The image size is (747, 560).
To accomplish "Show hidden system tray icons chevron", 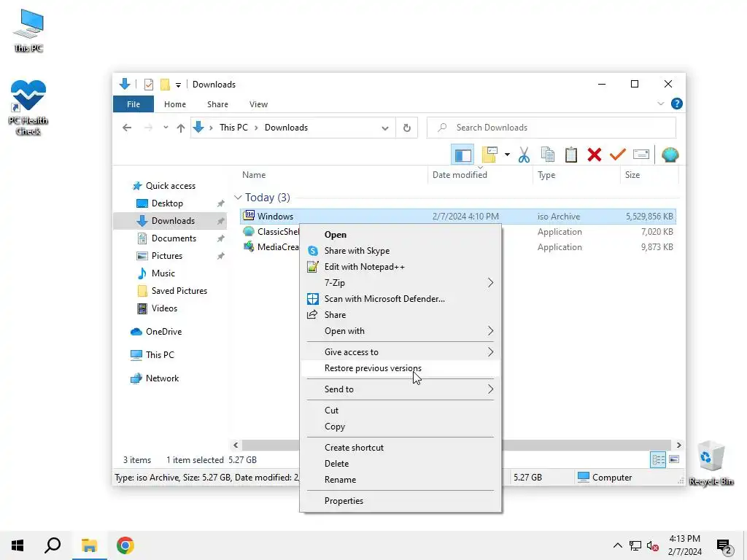I will pyautogui.click(x=617, y=545).
